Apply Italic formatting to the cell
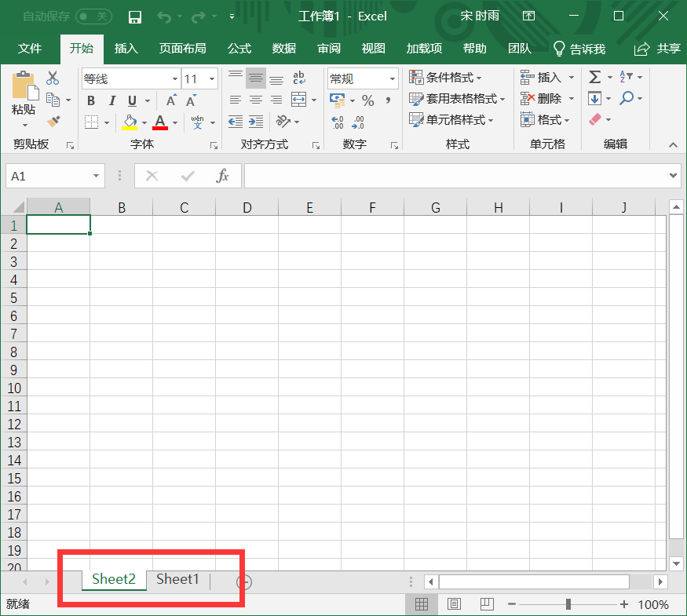The image size is (687, 616). pos(112,100)
